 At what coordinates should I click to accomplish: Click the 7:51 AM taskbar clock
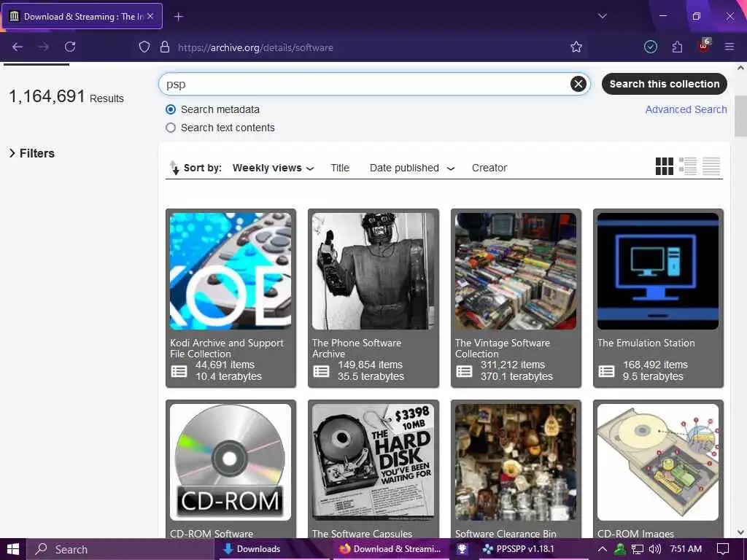(x=686, y=549)
